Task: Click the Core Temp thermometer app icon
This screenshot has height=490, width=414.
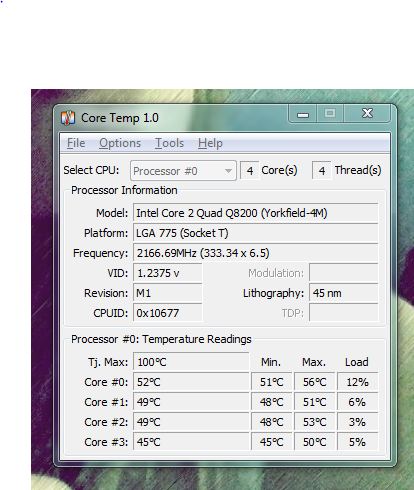Action: pos(68,118)
